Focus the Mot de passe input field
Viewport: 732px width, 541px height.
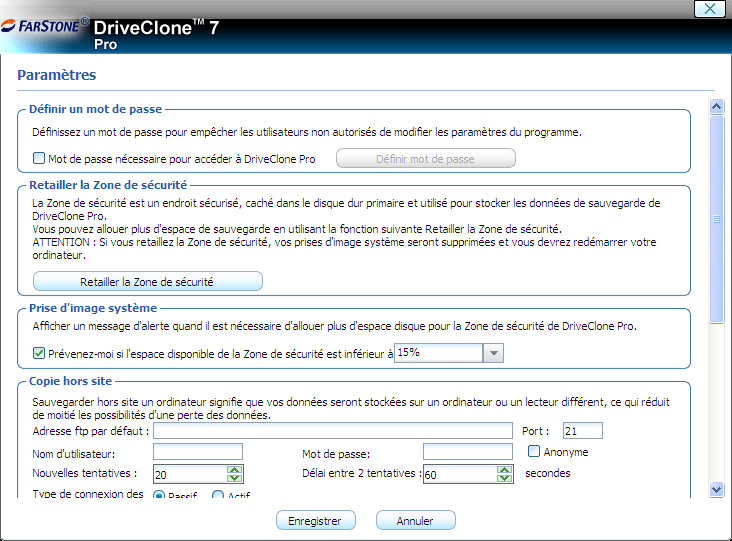click(468, 452)
